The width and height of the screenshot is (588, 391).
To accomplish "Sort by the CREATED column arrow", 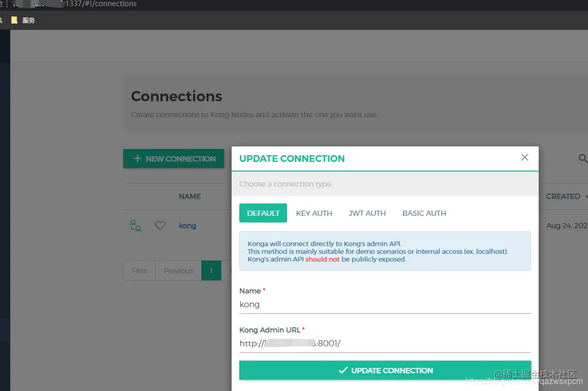I will click(x=586, y=196).
